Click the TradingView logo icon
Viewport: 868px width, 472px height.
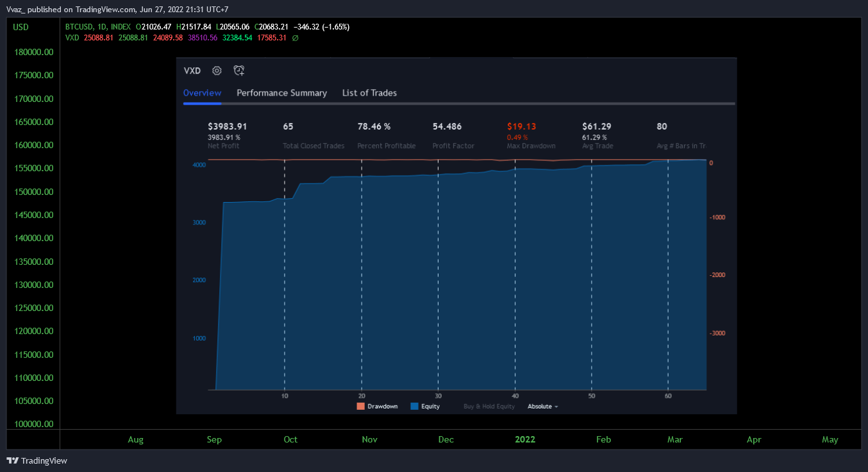point(12,460)
